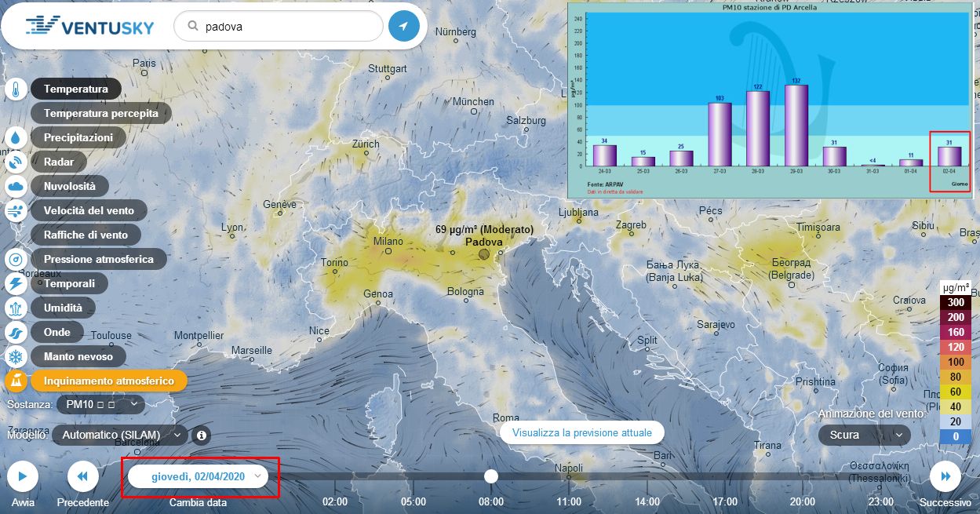
Task: Show the Temporali layer
Action: pos(69,283)
